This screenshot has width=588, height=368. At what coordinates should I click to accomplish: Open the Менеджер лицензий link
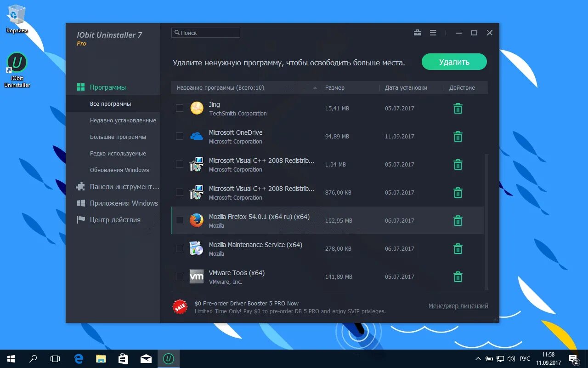point(458,306)
